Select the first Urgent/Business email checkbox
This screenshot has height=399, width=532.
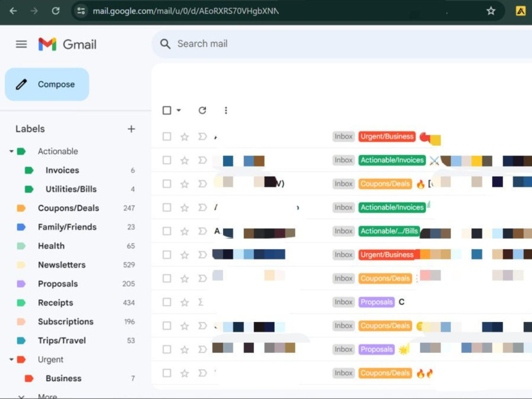click(167, 136)
